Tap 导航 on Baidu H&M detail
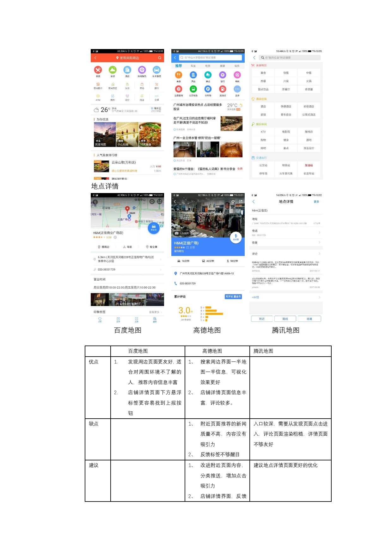 click(x=127, y=247)
